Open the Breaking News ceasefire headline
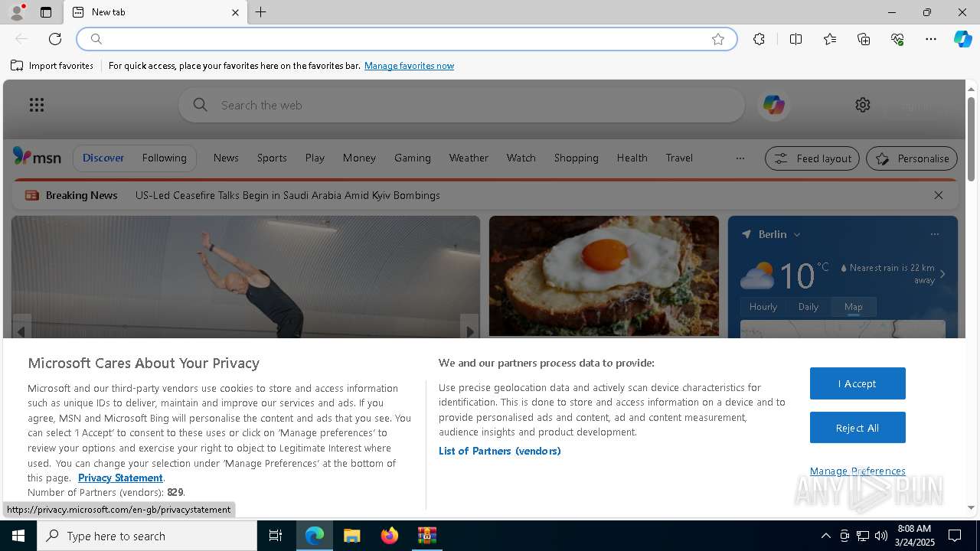Image resolution: width=980 pixels, height=551 pixels. coord(288,195)
